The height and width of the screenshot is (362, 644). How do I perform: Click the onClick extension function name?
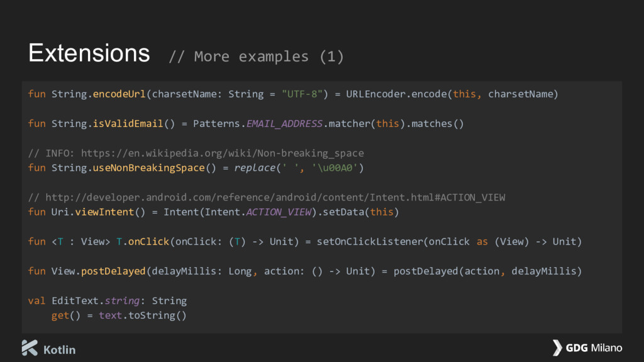148,242
